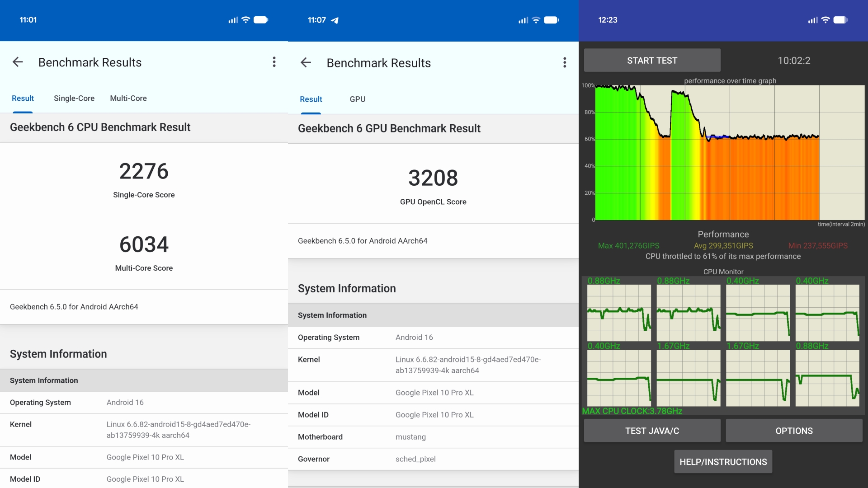The width and height of the screenshot is (868, 488).
Task: Switch to the Single-Core tab
Action: coord(74,98)
